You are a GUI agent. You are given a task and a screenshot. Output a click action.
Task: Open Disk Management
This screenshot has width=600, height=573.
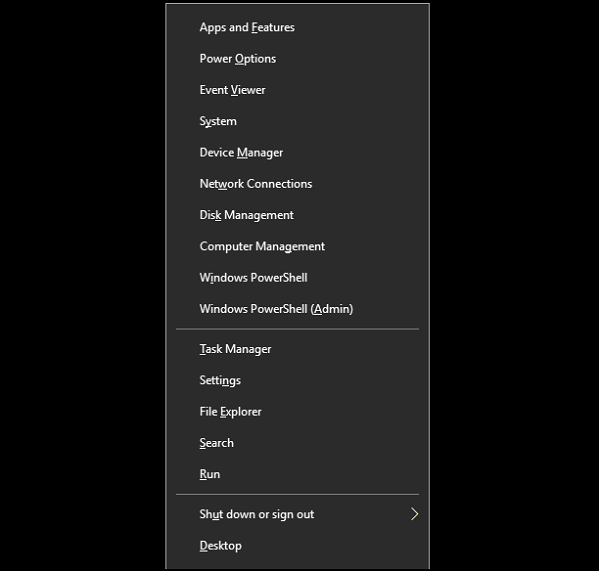247,215
